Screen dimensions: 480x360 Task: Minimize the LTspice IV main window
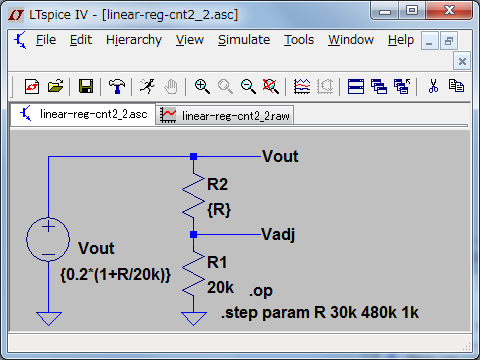(385, 10)
